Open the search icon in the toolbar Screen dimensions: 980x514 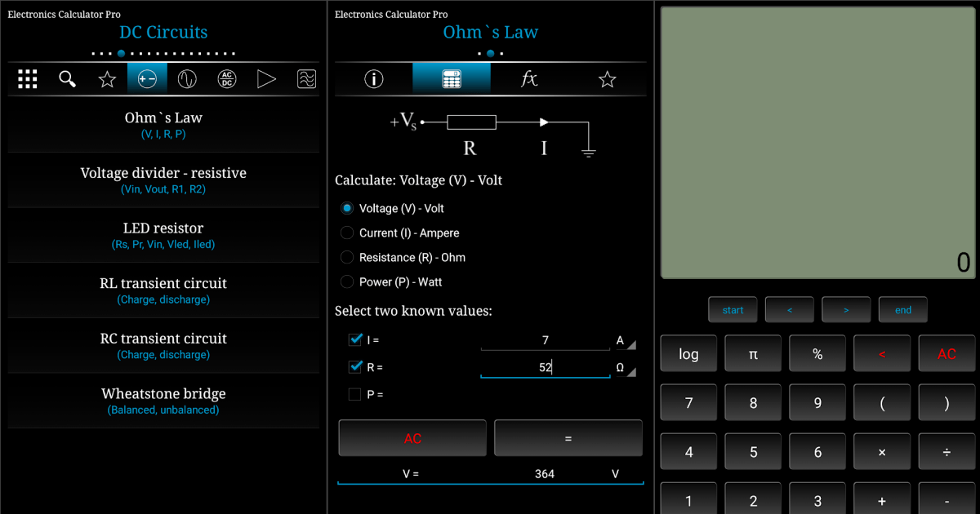pyautogui.click(x=67, y=78)
